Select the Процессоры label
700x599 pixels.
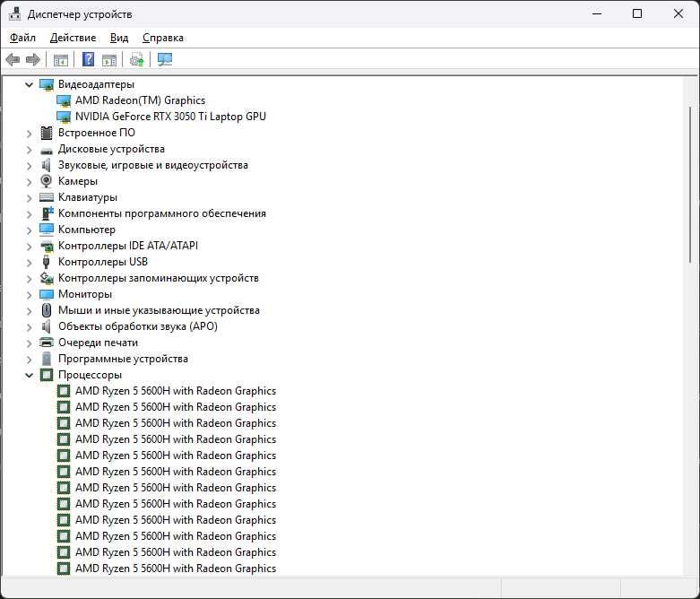(x=90, y=375)
